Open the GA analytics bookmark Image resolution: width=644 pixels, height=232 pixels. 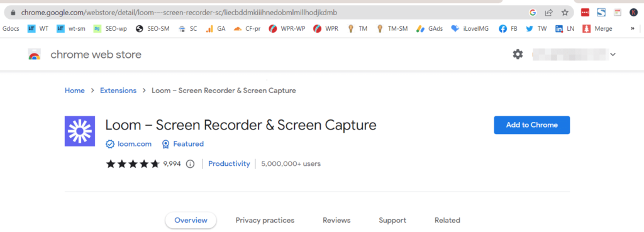(216, 29)
